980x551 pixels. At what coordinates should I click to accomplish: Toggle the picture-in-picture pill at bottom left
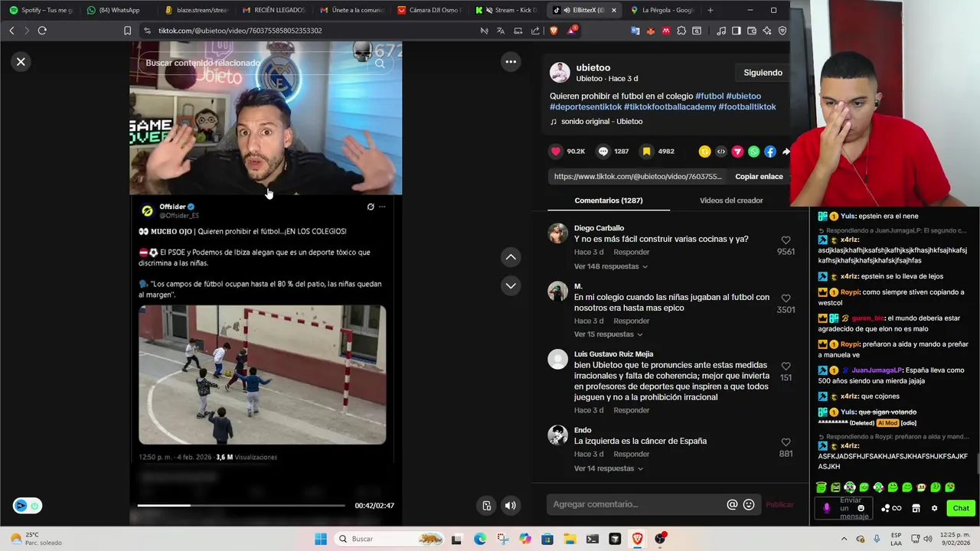[x=28, y=506]
